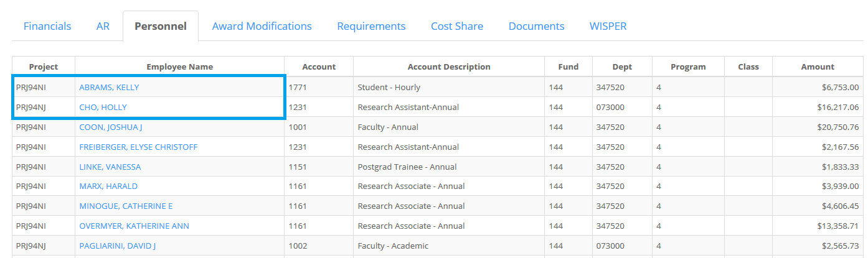Open MINOGUE, CATHERINE E link
Viewport: 868px width, 258px height.
click(x=126, y=206)
